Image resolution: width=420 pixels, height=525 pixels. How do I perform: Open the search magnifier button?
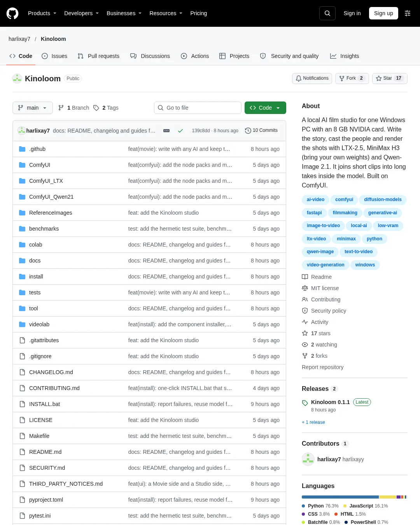click(327, 13)
